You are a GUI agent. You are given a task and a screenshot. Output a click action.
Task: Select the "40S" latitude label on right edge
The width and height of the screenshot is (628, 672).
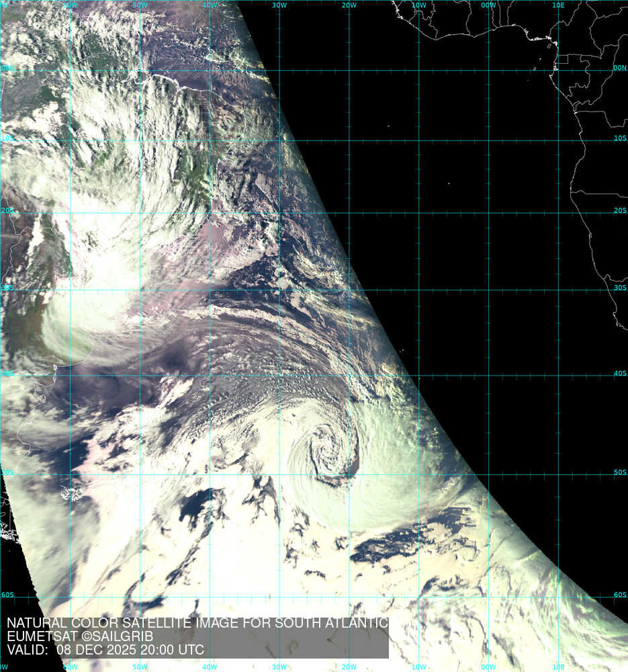619,374
